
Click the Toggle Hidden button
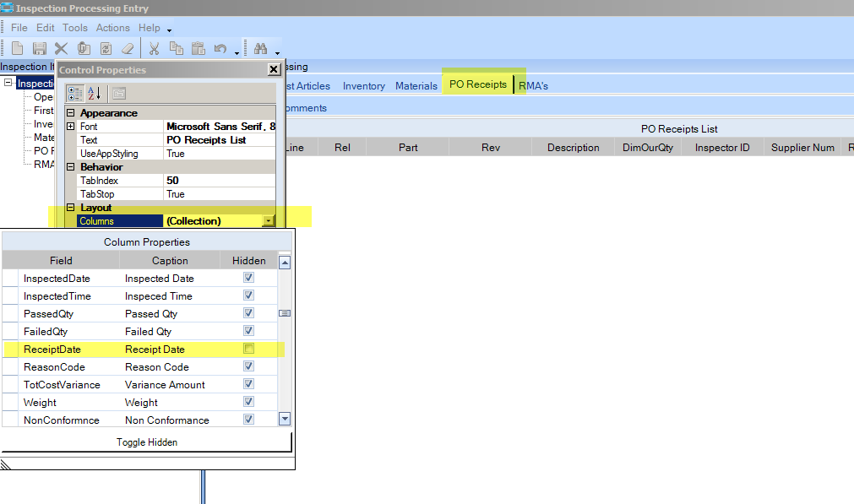tap(146, 442)
